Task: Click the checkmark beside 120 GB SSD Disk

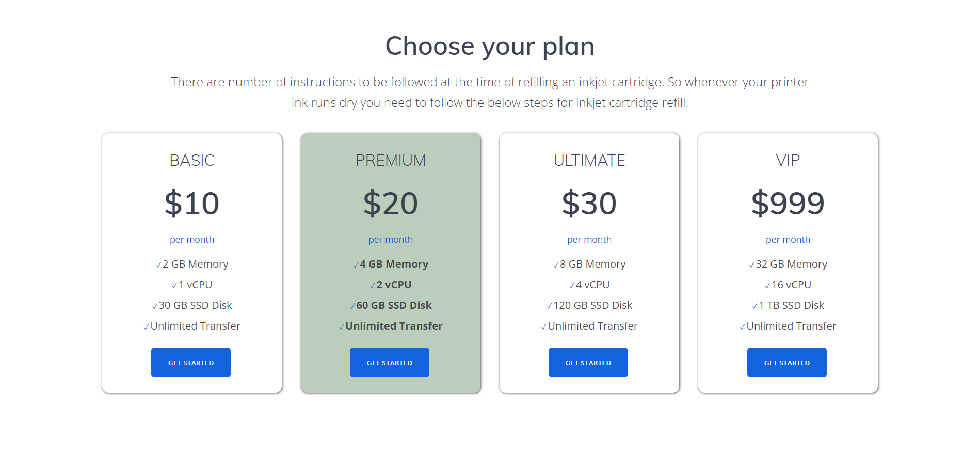Action: coord(549,306)
